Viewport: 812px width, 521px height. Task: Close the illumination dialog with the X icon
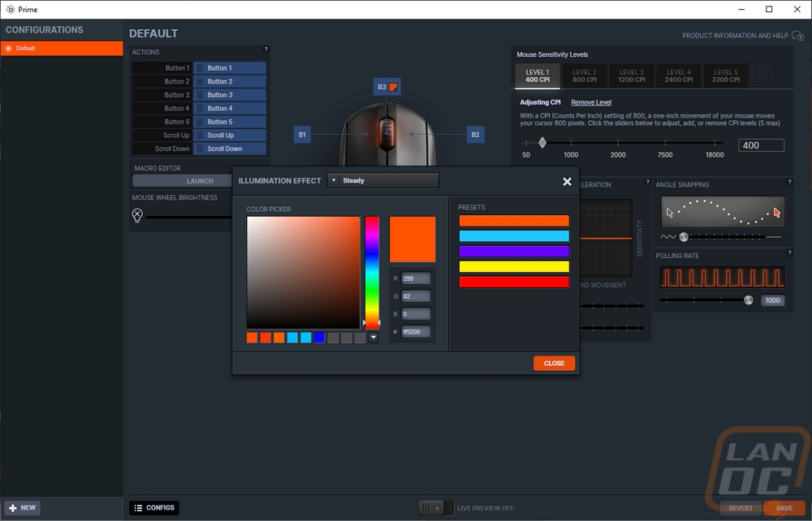click(x=567, y=182)
